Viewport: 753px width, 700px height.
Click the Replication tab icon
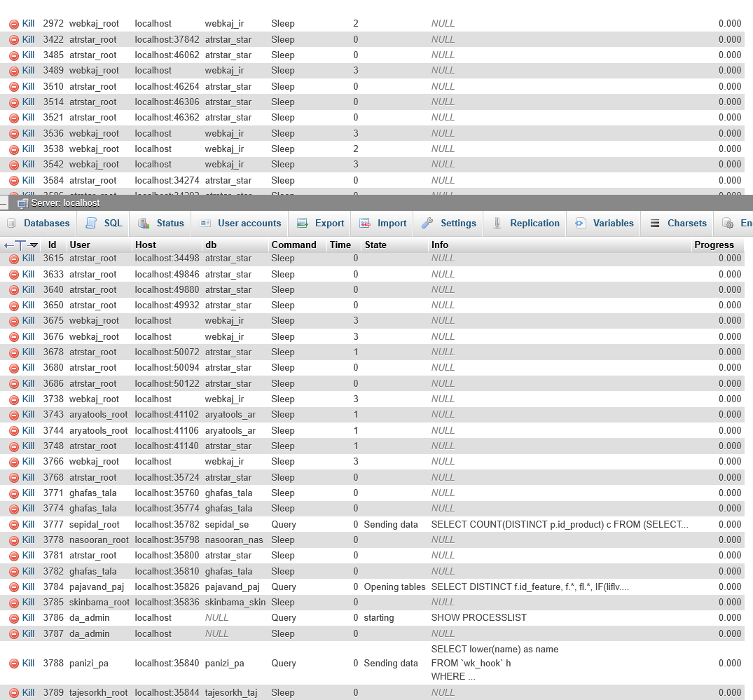[497, 223]
